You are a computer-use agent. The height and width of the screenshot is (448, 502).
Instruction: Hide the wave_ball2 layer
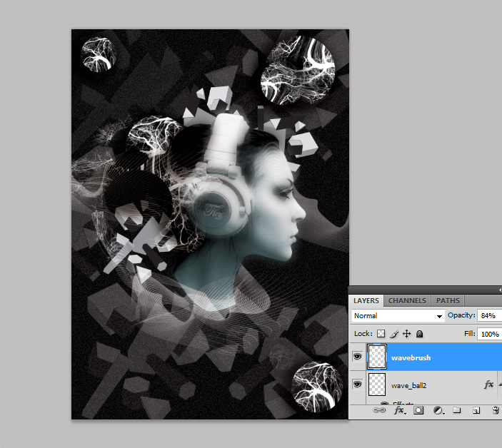pos(358,385)
